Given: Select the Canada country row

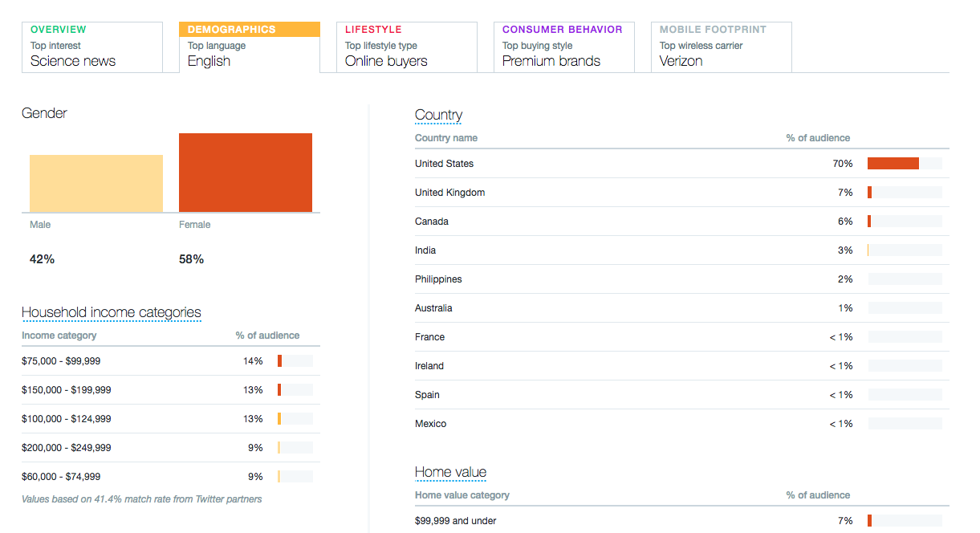Looking at the screenshot, I should coord(681,222).
